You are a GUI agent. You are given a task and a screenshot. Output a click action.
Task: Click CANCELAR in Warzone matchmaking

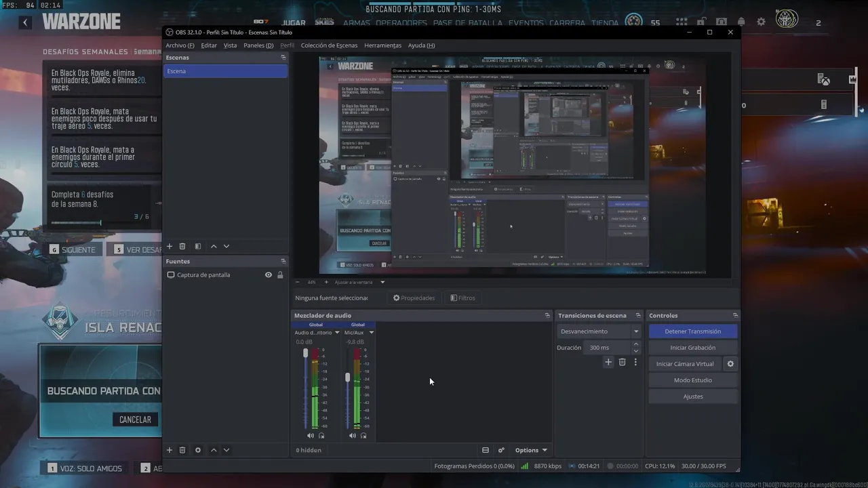coord(135,420)
